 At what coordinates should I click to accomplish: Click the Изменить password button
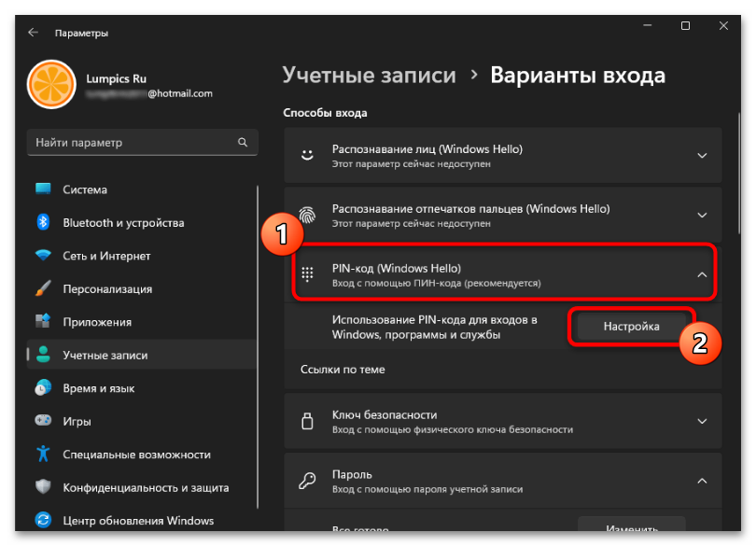pyautogui.click(x=631, y=525)
